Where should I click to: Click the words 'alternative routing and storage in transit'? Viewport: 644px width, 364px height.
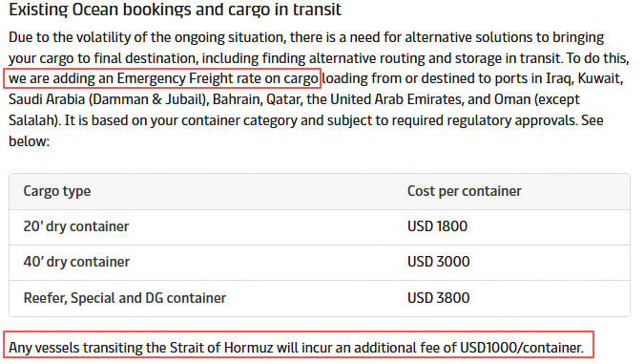(436, 58)
